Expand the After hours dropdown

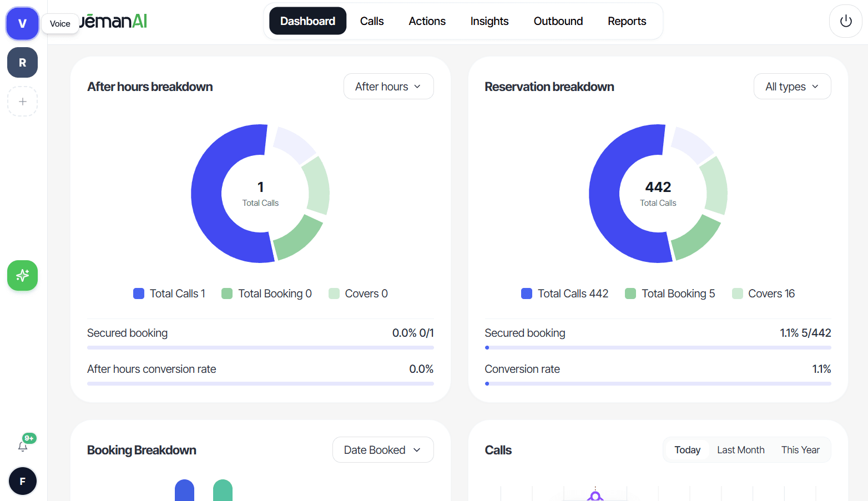pyautogui.click(x=388, y=87)
